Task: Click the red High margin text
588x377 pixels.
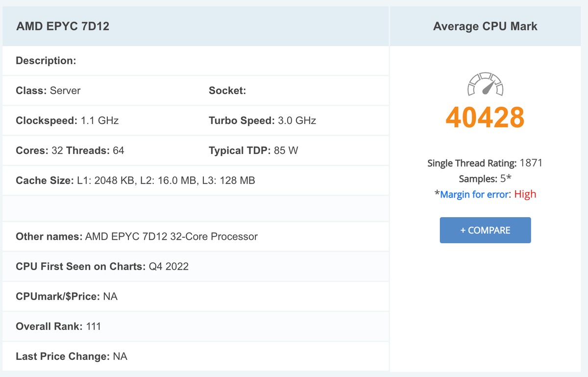Action: (x=525, y=195)
